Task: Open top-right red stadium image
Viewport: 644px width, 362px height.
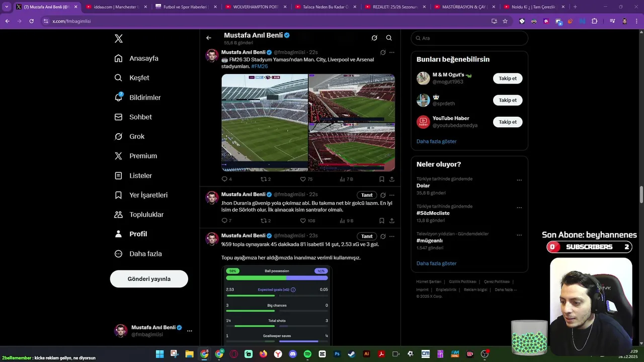Action: click(x=352, y=98)
